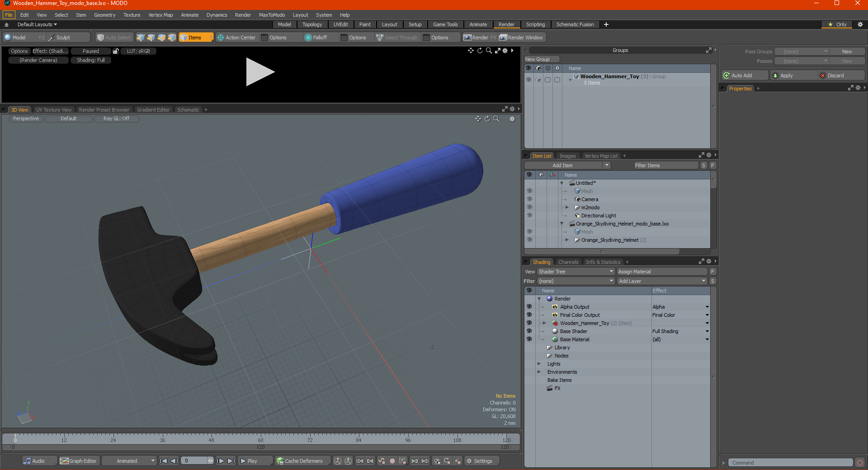Go to first frame
The height and width of the screenshot is (470, 868).
pos(164,461)
